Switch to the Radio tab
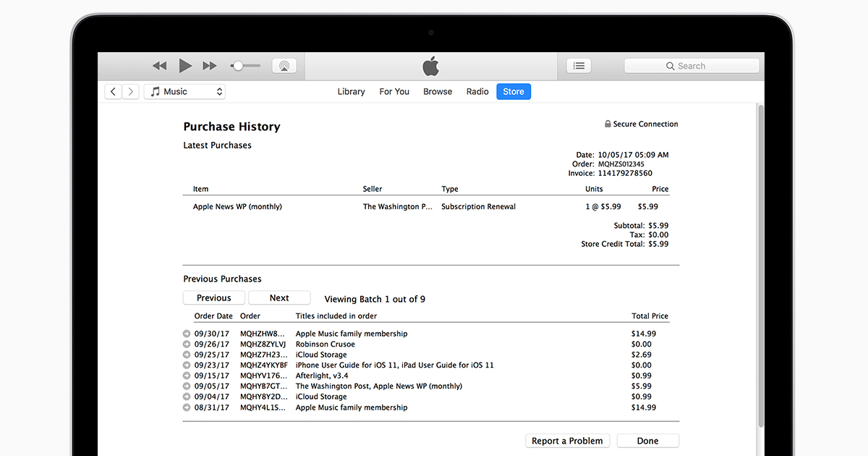The width and height of the screenshot is (868, 456). (477, 92)
